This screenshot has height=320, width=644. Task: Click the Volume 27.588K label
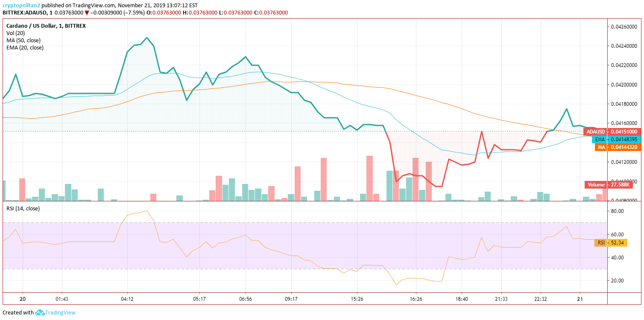pyautogui.click(x=608, y=185)
